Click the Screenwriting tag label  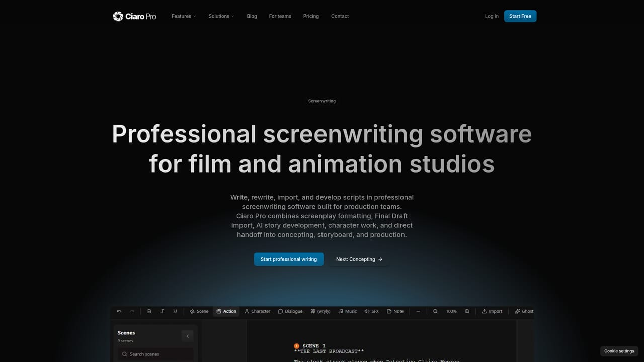click(x=322, y=101)
